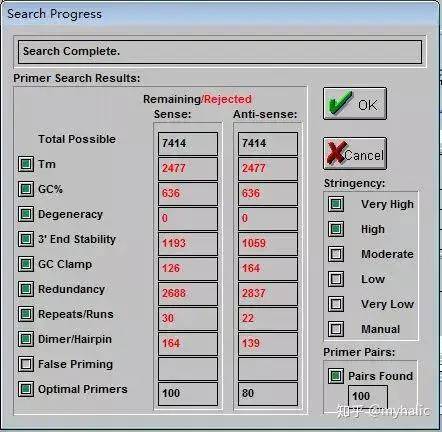Disable the Repeats/Runs checkbox
Image resolution: width=442 pixels, height=432 pixels.
pos(26,314)
